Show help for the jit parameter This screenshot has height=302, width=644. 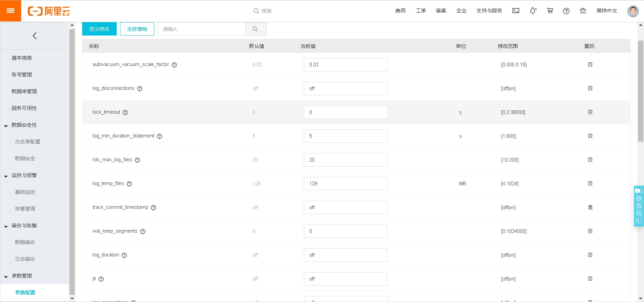pyautogui.click(x=101, y=279)
